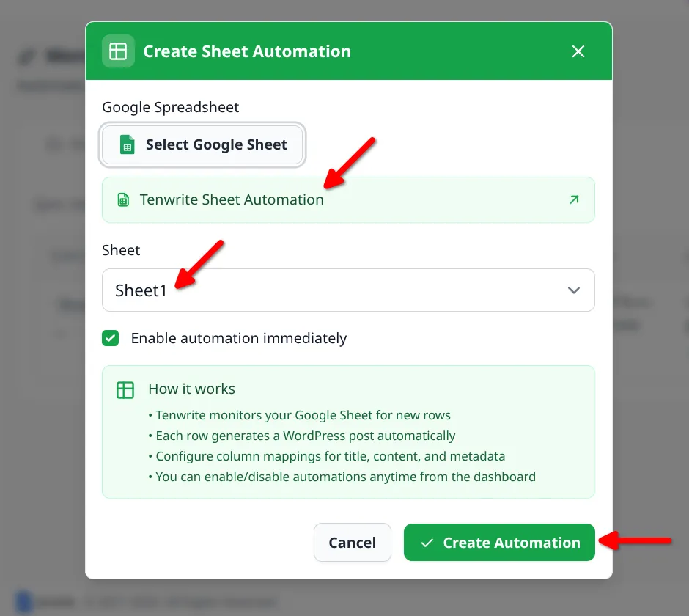Click the X to close the dialog

[578, 51]
